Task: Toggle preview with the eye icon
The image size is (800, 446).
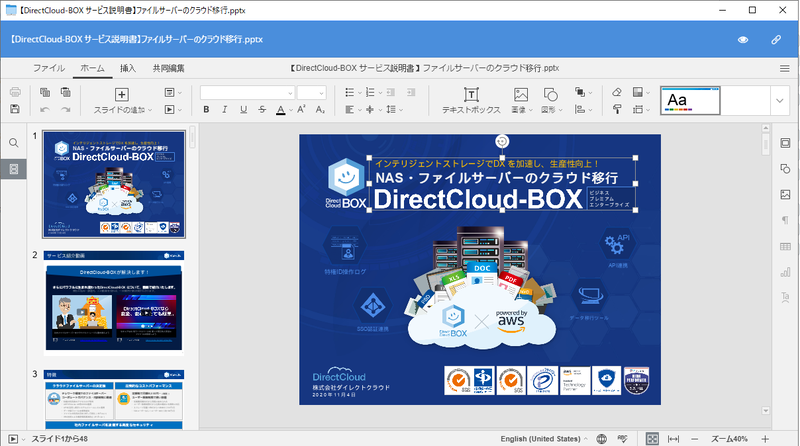Action: tap(743, 39)
